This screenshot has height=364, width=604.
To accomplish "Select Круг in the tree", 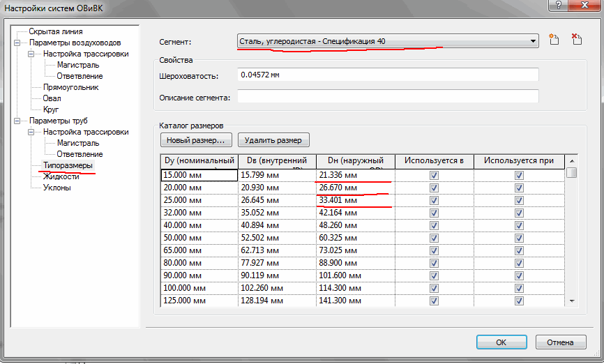I will [50, 109].
